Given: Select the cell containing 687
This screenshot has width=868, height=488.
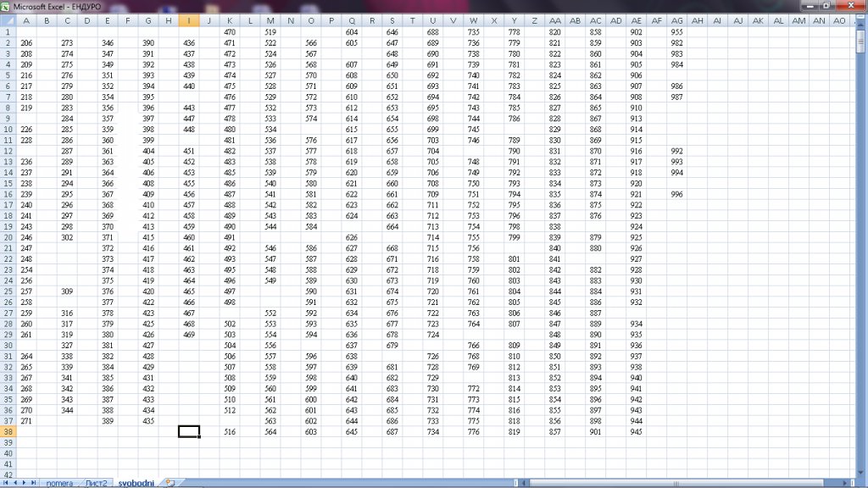Looking at the screenshot, I should pyautogui.click(x=392, y=431).
